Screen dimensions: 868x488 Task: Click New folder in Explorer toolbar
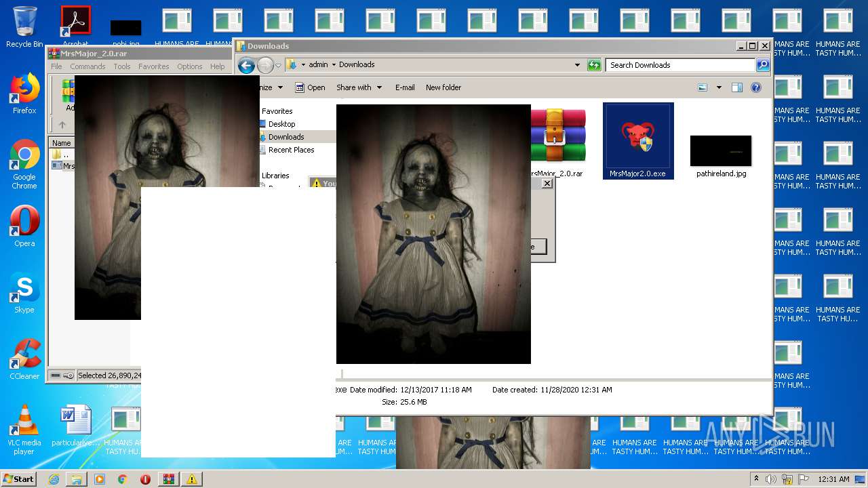click(x=443, y=87)
